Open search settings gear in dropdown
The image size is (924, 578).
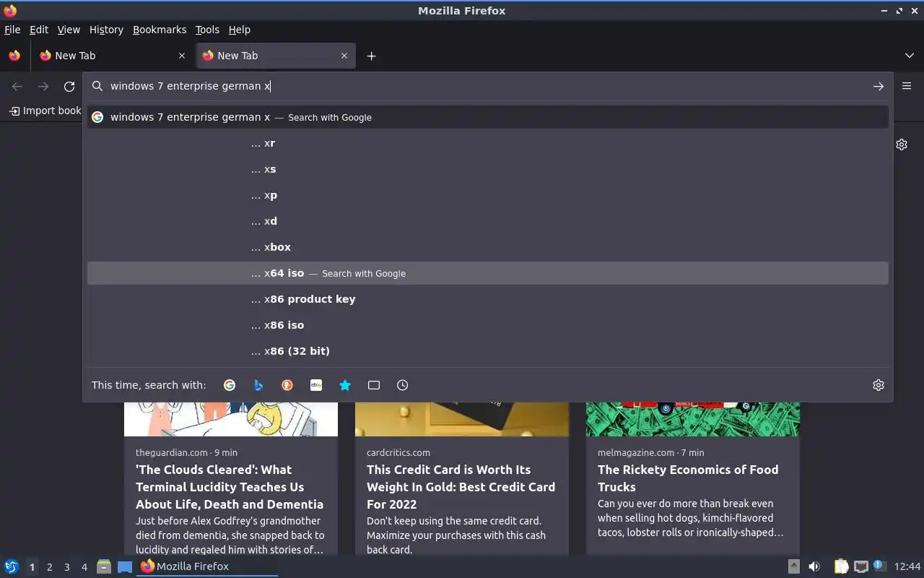(x=879, y=385)
